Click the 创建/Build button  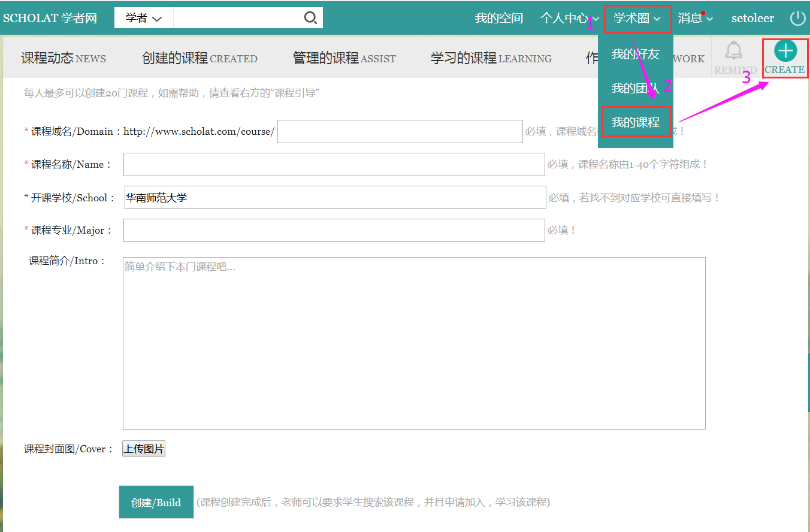click(156, 502)
